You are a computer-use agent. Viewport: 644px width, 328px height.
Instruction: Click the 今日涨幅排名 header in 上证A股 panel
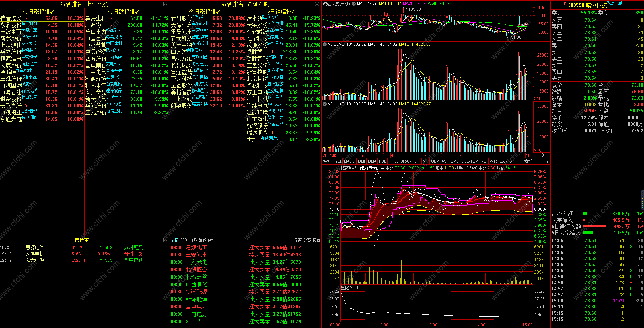[x=39, y=12]
